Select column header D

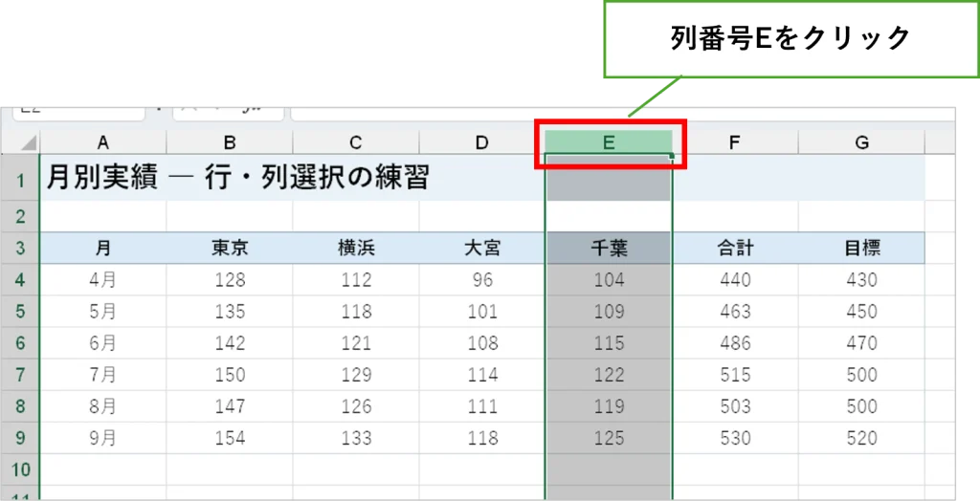481,143
